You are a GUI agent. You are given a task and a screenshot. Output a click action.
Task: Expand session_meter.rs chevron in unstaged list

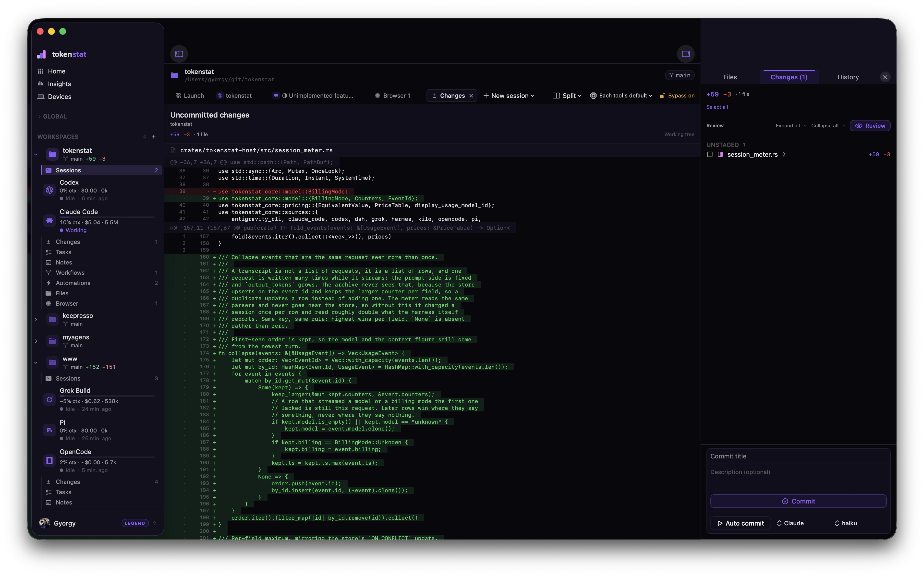click(784, 154)
